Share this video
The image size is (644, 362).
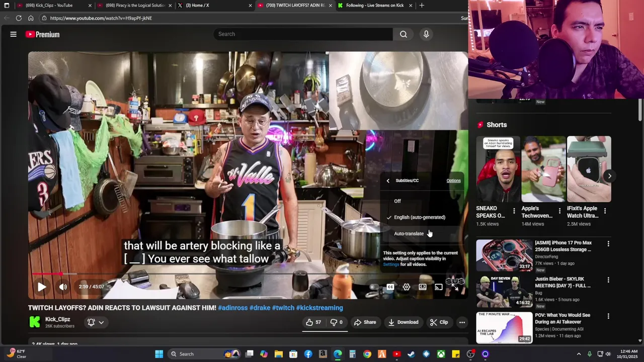pyautogui.click(x=365, y=322)
